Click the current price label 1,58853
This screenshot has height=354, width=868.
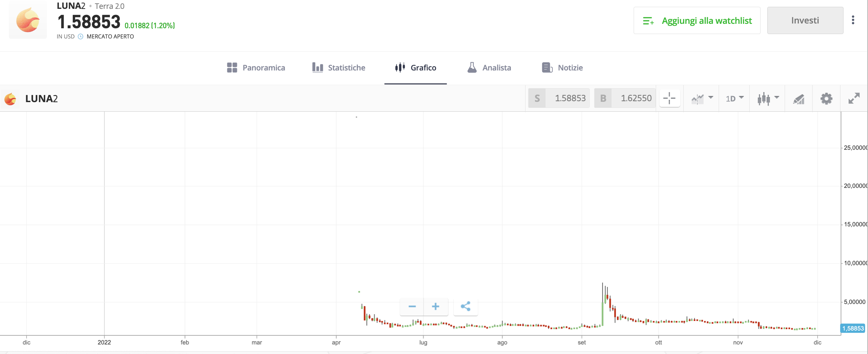pyautogui.click(x=853, y=328)
